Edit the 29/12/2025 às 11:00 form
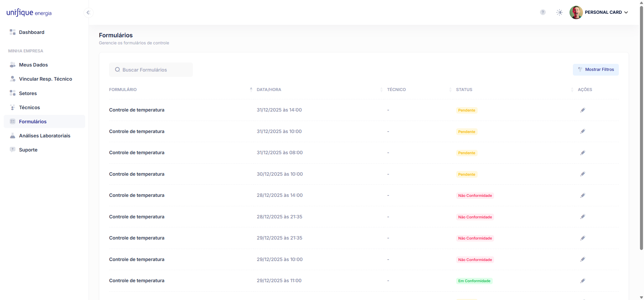644x300 pixels. (583, 281)
